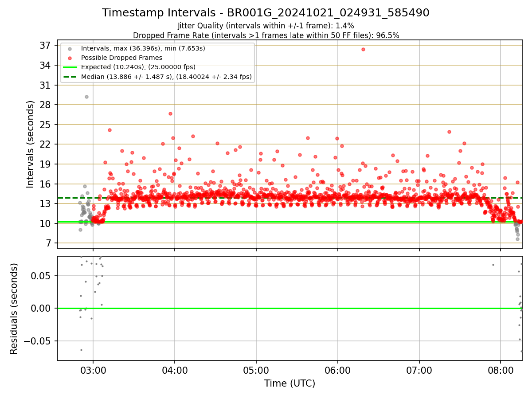Click the '03:00' x-axis tick label

coord(93,370)
